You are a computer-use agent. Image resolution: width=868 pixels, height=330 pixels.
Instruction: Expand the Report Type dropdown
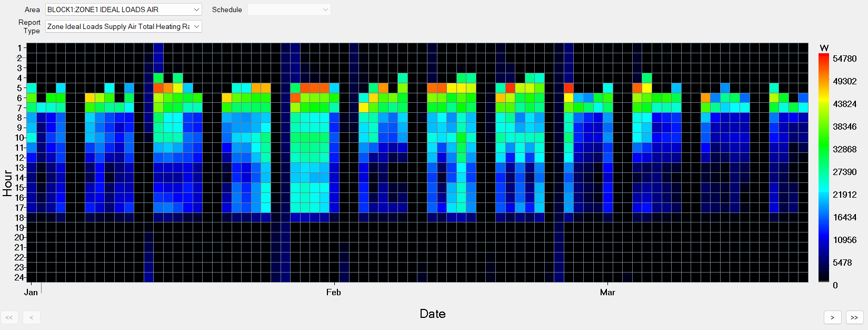(196, 26)
